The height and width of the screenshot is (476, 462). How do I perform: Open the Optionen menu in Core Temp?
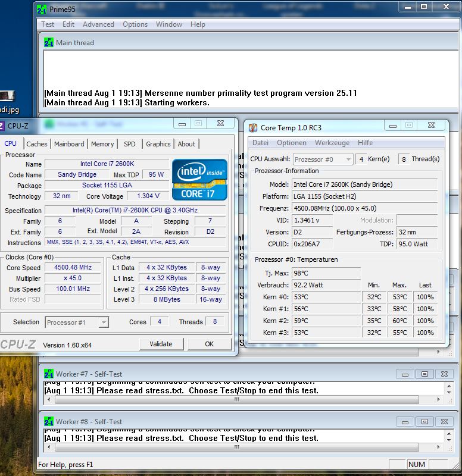292,143
